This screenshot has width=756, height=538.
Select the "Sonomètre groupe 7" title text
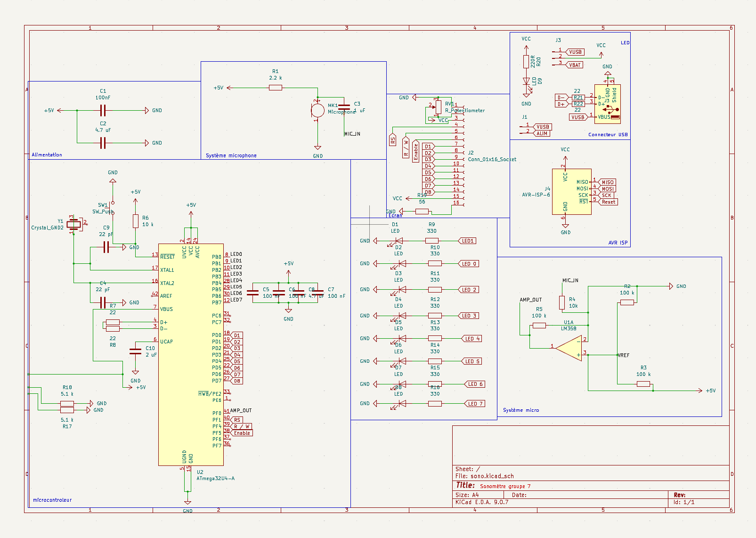tap(505, 486)
